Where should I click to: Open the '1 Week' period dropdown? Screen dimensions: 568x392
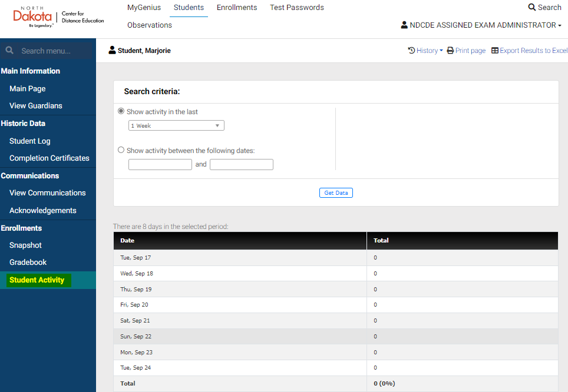click(x=176, y=125)
